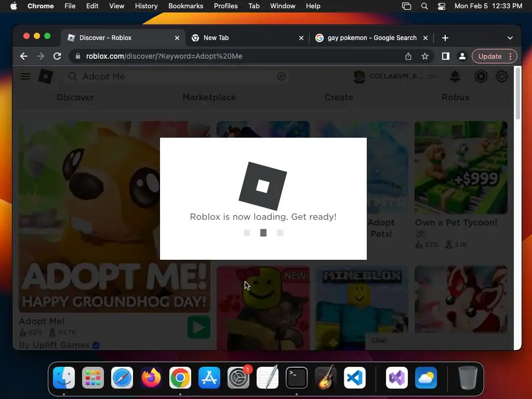
Task: Open a new Chrome tab
Action: pyautogui.click(x=445, y=38)
